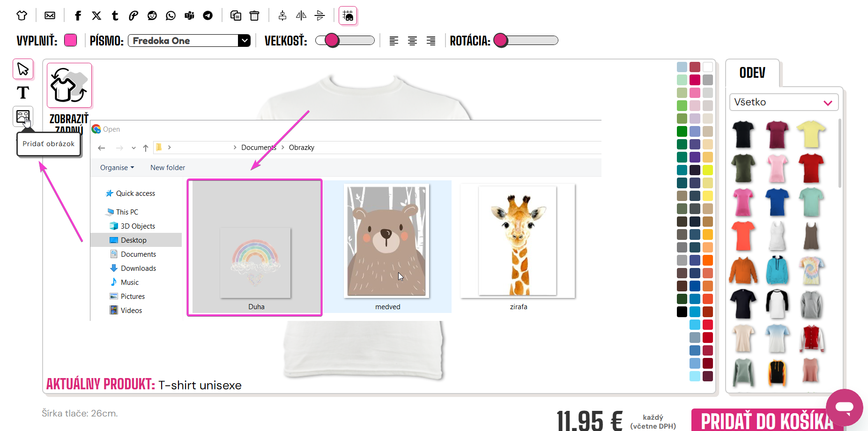The height and width of the screenshot is (431, 868).
Task: Click the Veľkosť size slider handle
Action: [x=332, y=41]
